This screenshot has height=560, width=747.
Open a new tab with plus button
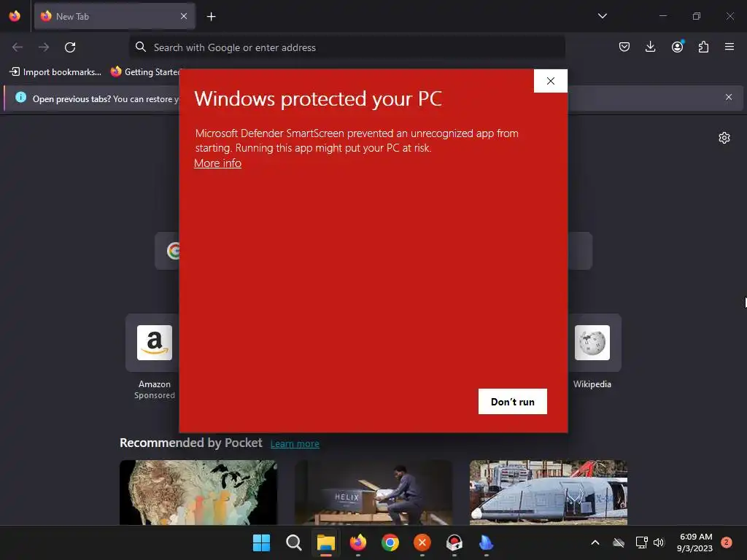click(211, 17)
